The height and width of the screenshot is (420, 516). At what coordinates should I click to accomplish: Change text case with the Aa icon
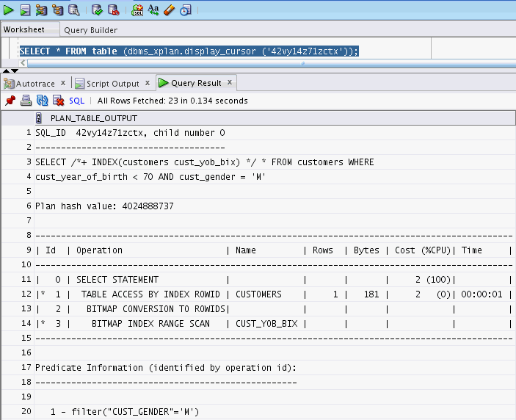pyautogui.click(x=153, y=10)
